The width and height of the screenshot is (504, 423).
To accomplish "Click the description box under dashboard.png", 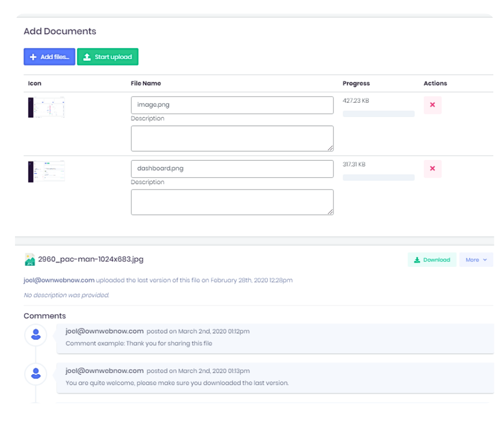I will pos(232,202).
